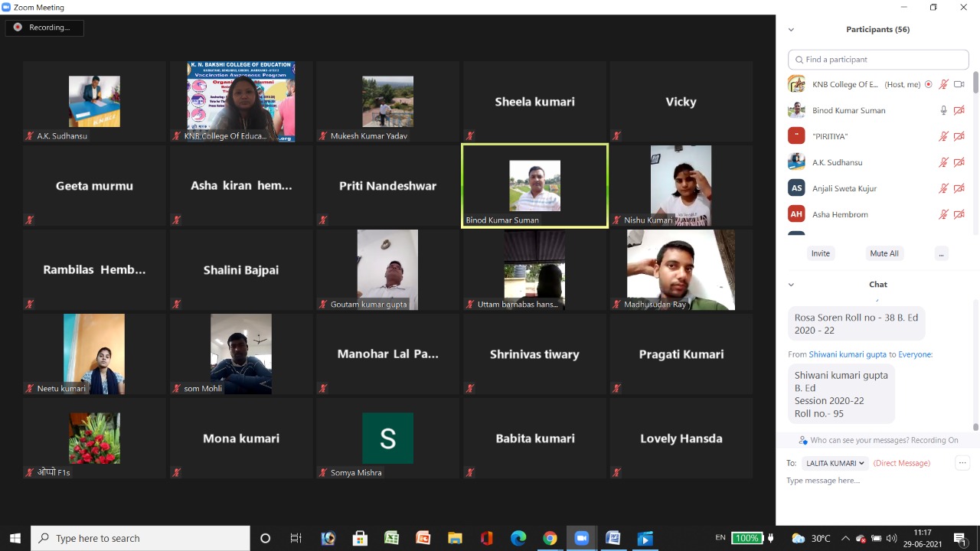
Task: Click the Invite button
Action: coord(820,253)
